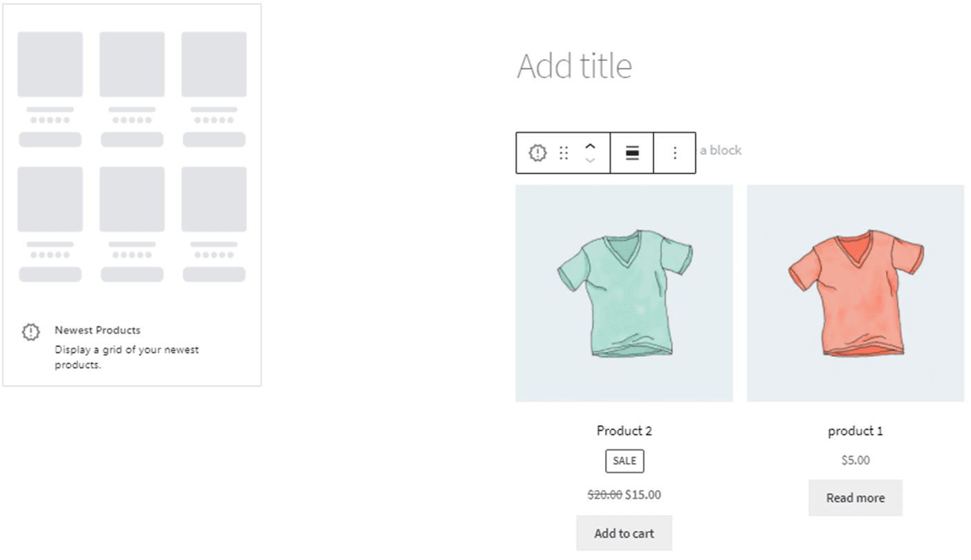Click the Product 2 name link

pos(624,431)
